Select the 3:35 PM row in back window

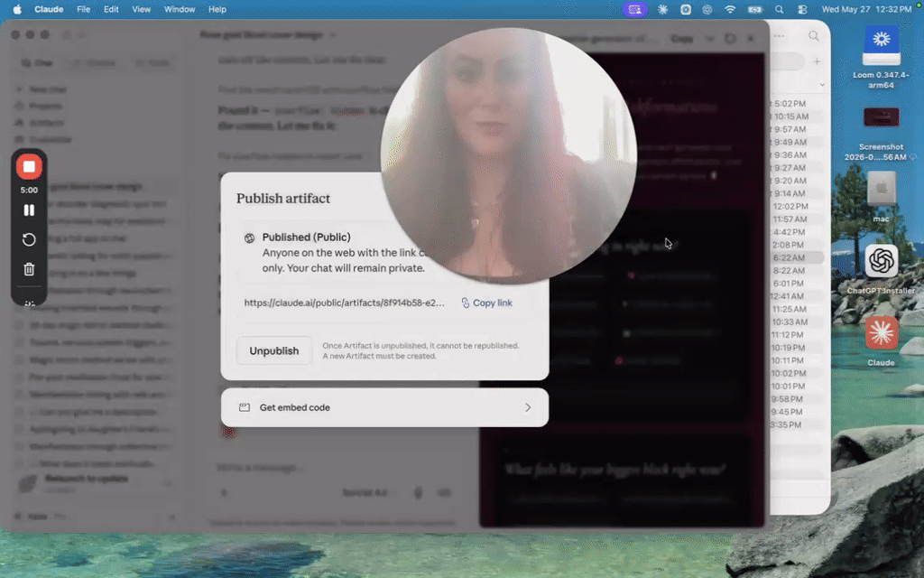point(796,424)
